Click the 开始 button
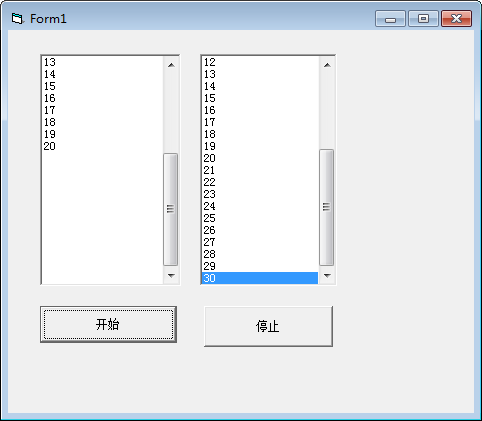The image size is (482, 421). [x=108, y=324]
